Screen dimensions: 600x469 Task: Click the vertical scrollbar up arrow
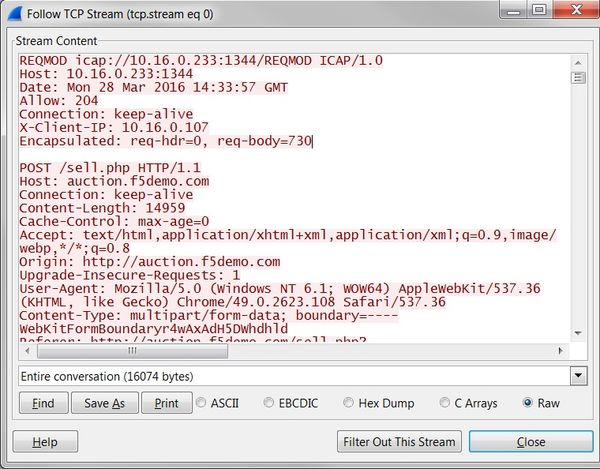578,62
